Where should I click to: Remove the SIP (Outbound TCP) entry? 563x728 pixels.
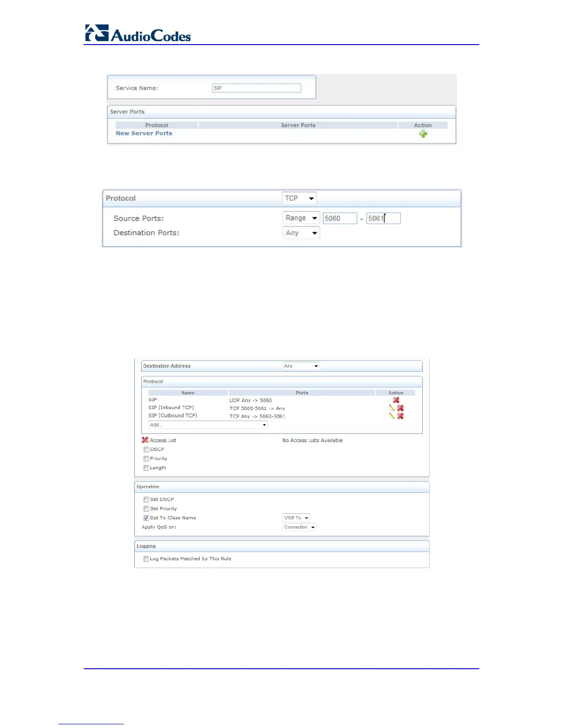click(401, 416)
